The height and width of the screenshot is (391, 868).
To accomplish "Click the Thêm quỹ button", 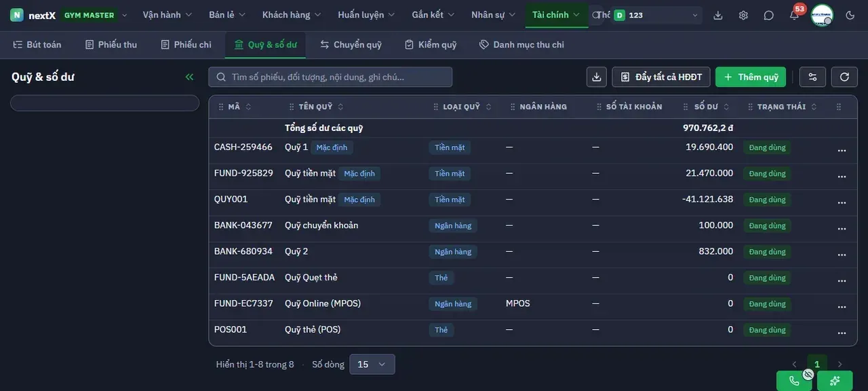I will click(x=751, y=77).
